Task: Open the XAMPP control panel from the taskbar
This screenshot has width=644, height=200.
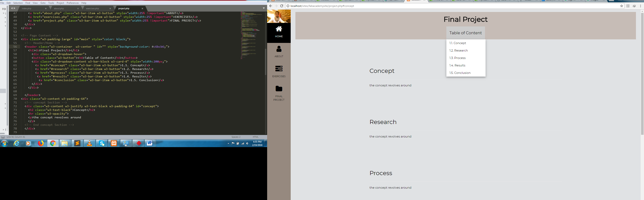Action: [114, 143]
